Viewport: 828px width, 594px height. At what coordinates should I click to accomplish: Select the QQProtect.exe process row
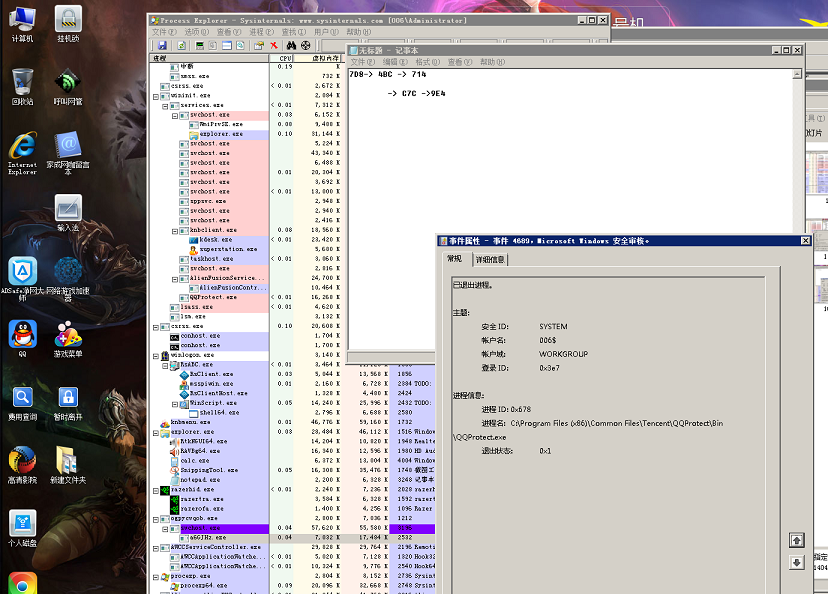[x=213, y=297]
